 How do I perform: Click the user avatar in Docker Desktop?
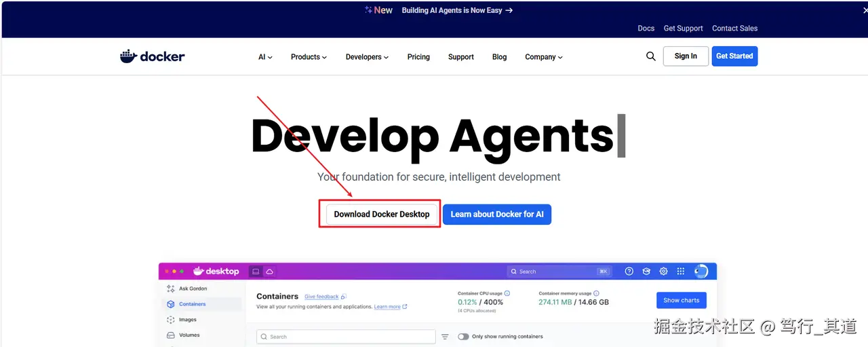click(x=701, y=271)
